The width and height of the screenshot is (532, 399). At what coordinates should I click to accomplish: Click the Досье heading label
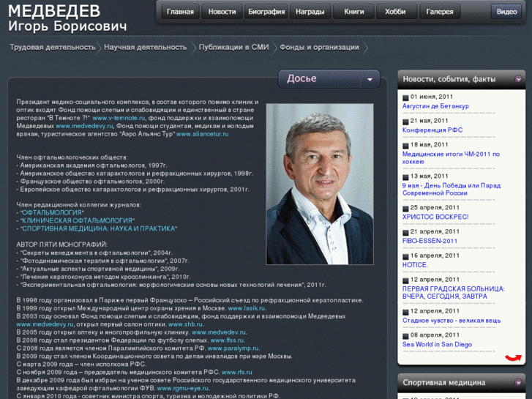(x=301, y=78)
